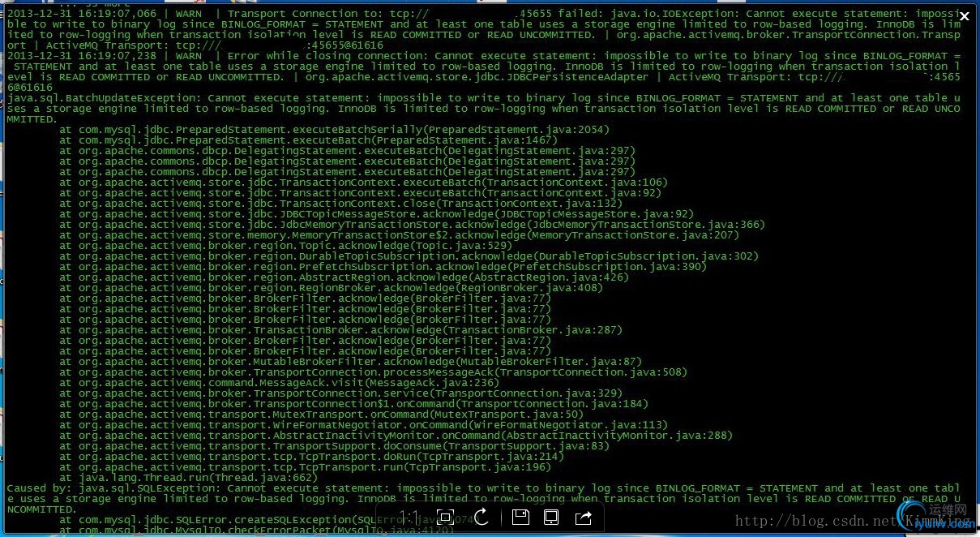Click the 'TransportConnection$1.onCommand' stack line
The height and width of the screenshot is (537, 980).
coord(353,404)
